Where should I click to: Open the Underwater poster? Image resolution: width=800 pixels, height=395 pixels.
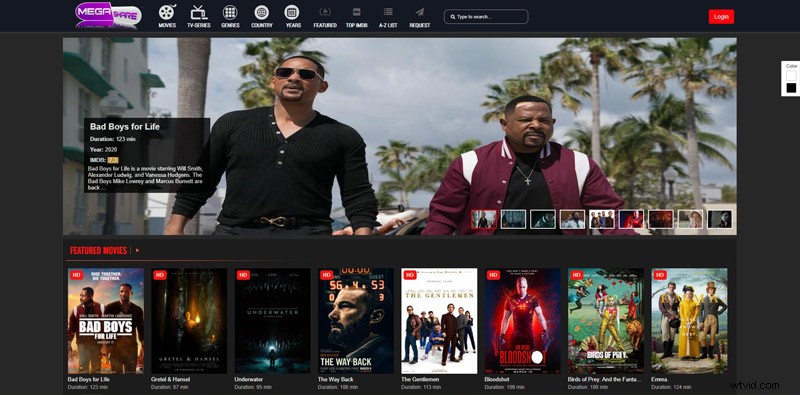click(272, 321)
